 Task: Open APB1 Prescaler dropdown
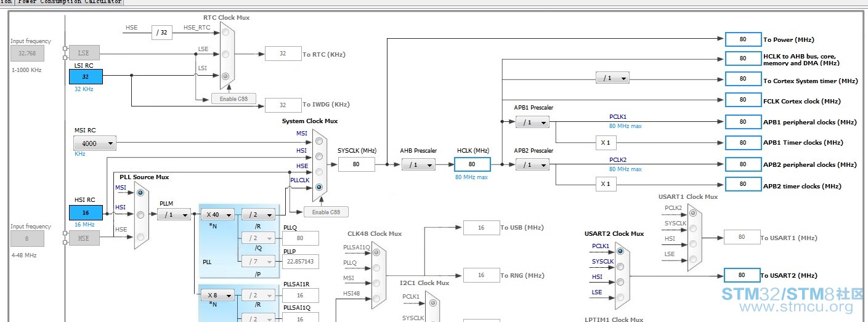pyautogui.click(x=532, y=122)
